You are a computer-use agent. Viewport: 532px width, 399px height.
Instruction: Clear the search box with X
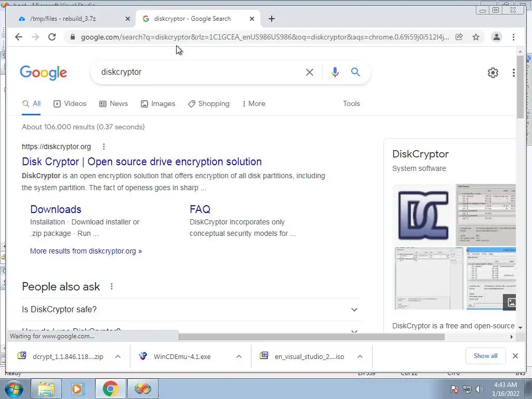click(310, 72)
